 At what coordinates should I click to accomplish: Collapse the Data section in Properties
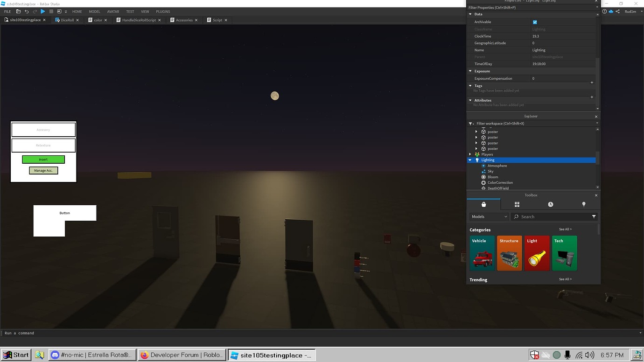[470, 14]
